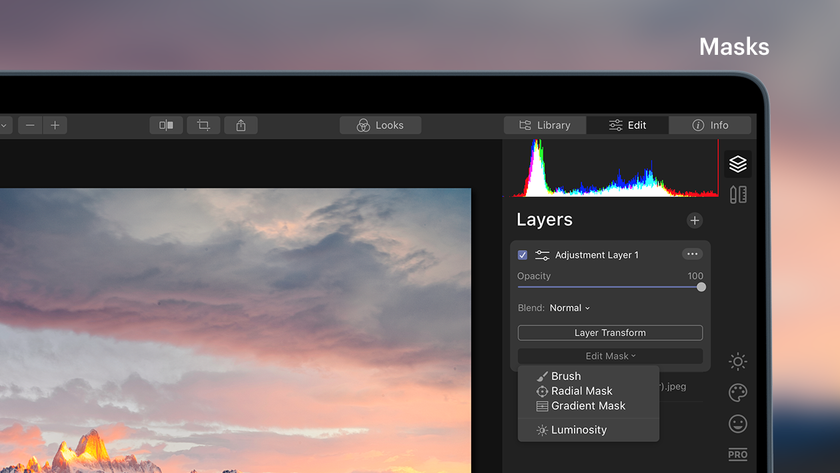
Task: Open the Looks panel
Action: [380, 125]
